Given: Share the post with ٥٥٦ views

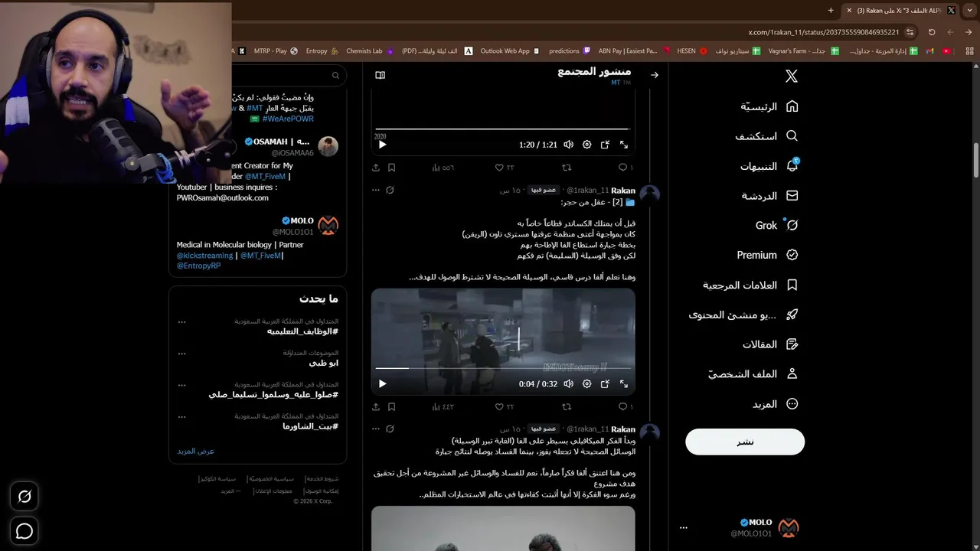Looking at the screenshot, I should (376, 168).
